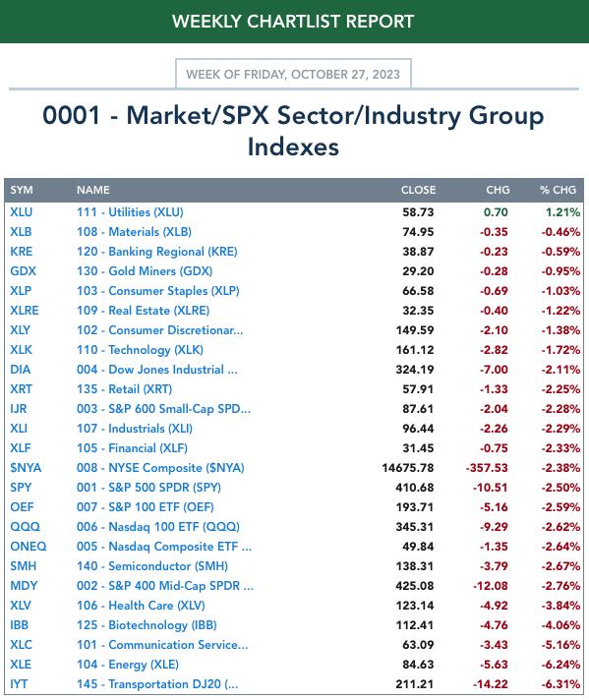Open 003 - S&P 600 Small-Cap link
589x700 pixels.
[x=163, y=408]
